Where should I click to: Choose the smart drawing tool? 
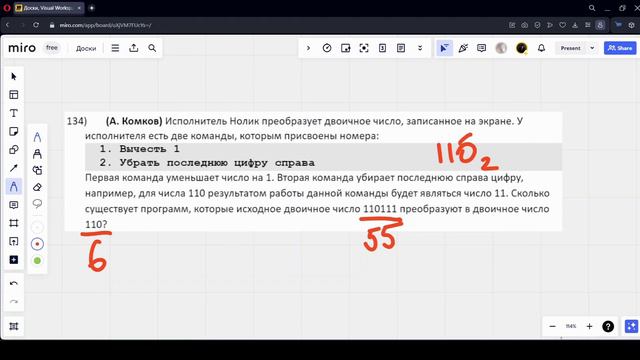(x=37, y=170)
